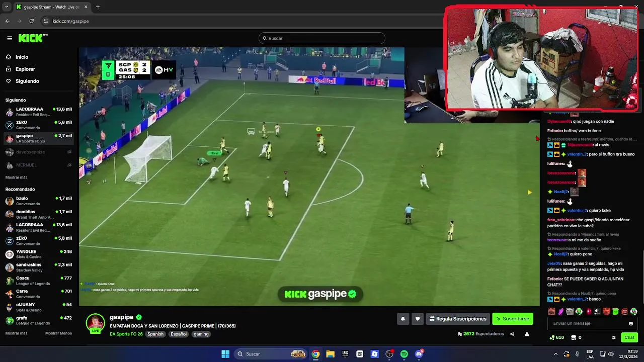
Task: Toggle notifications bell for gaspipe
Action: point(403,319)
